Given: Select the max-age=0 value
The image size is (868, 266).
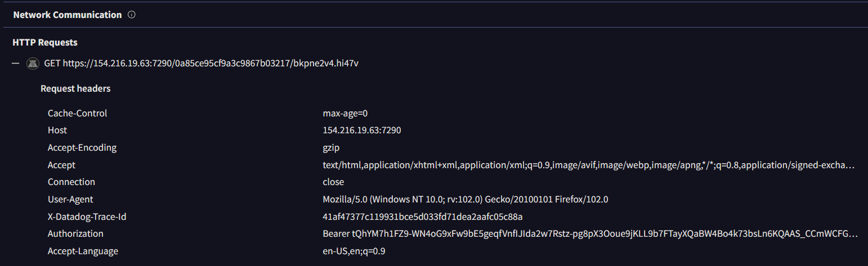Looking at the screenshot, I should pyautogui.click(x=345, y=114).
